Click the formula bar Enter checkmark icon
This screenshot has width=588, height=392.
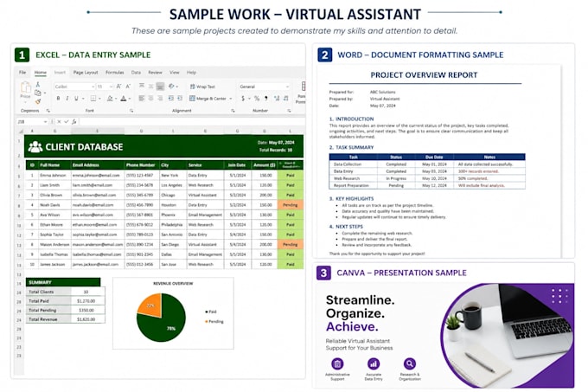67,121
